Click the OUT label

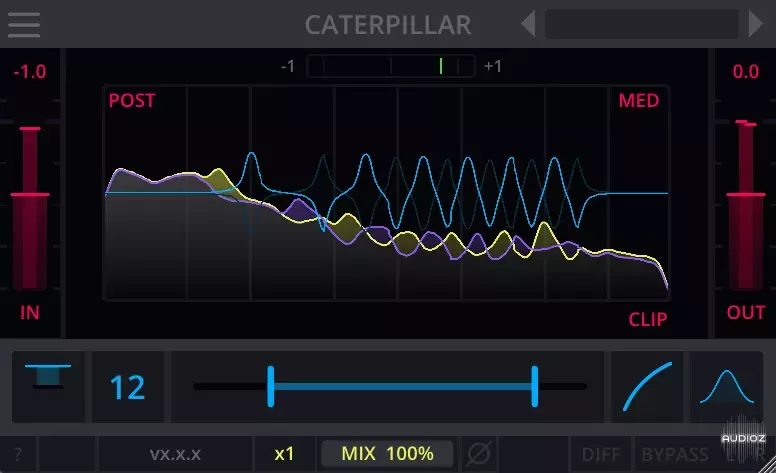(x=746, y=313)
